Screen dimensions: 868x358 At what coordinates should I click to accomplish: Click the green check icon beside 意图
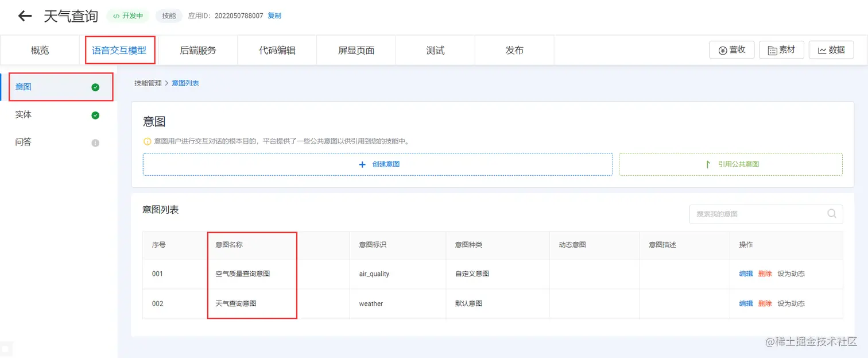[x=95, y=87]
